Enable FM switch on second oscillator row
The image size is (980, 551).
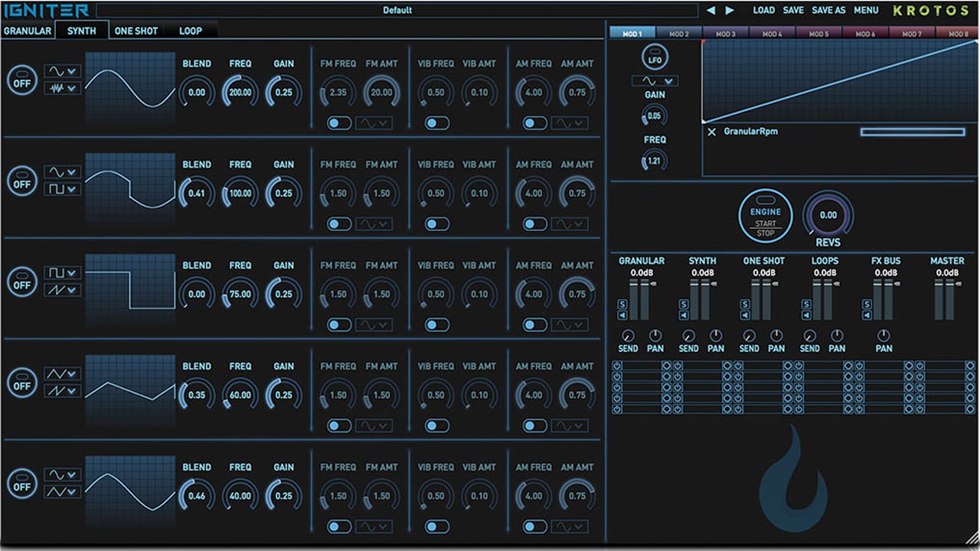pos(338,223)
